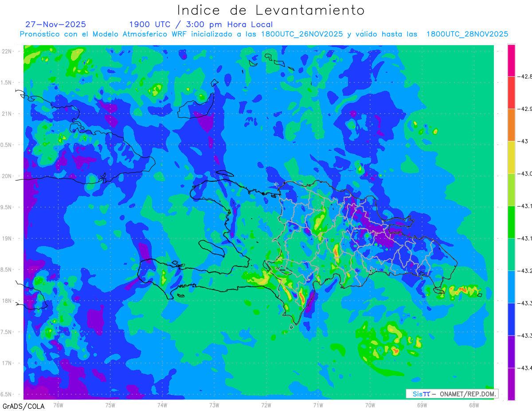This screenshot has width=532, height=411.
Task: Click the "7.5N" latitude label
Action: pos(7,332)
